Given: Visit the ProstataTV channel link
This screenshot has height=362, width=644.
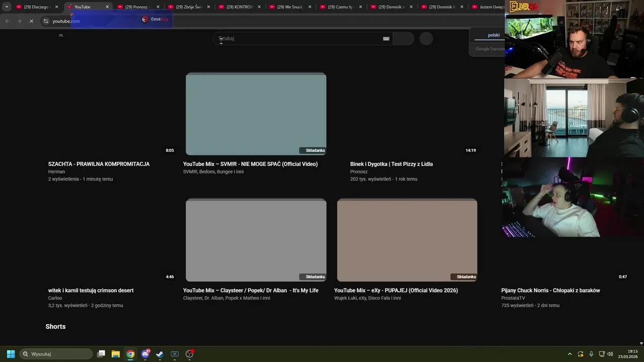Looking at the screenshot, I should click(x=513, y=298).
